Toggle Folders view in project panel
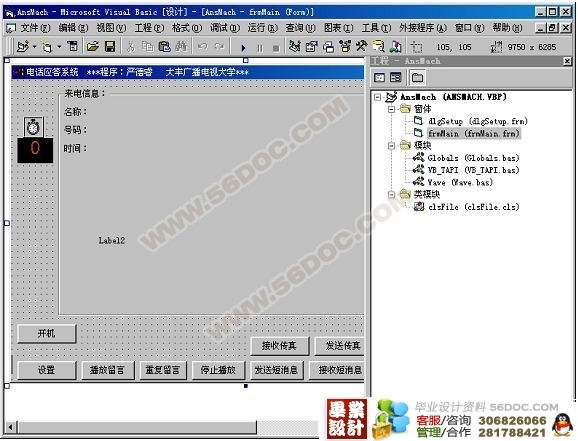Image resolution: width=578 pixels, height=441 pixels. pyautogui.click(x=417, y=77)
